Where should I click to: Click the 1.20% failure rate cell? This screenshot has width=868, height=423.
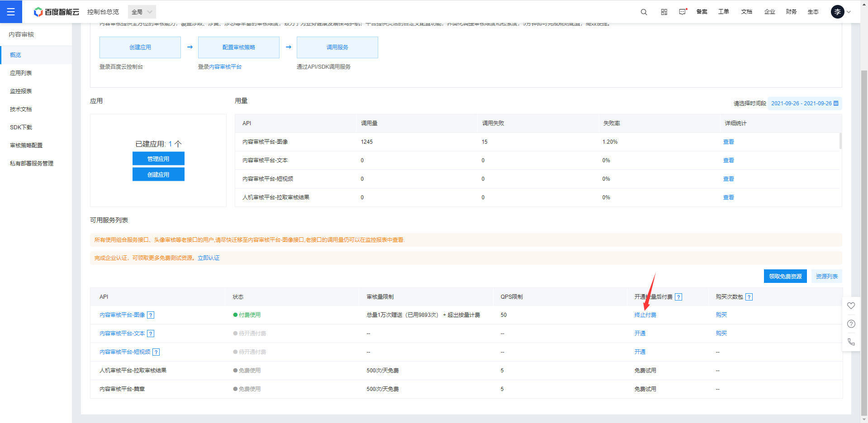(x=610, y=142)
